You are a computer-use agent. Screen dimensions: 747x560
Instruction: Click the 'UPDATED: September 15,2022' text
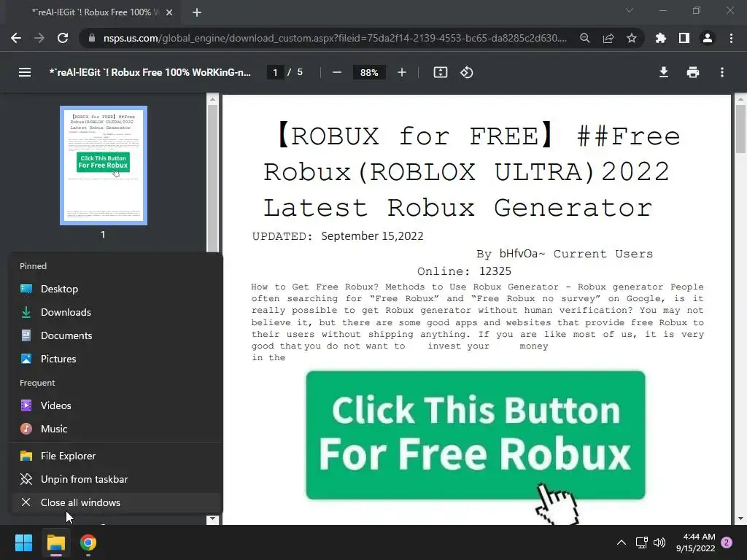[337, 236]
